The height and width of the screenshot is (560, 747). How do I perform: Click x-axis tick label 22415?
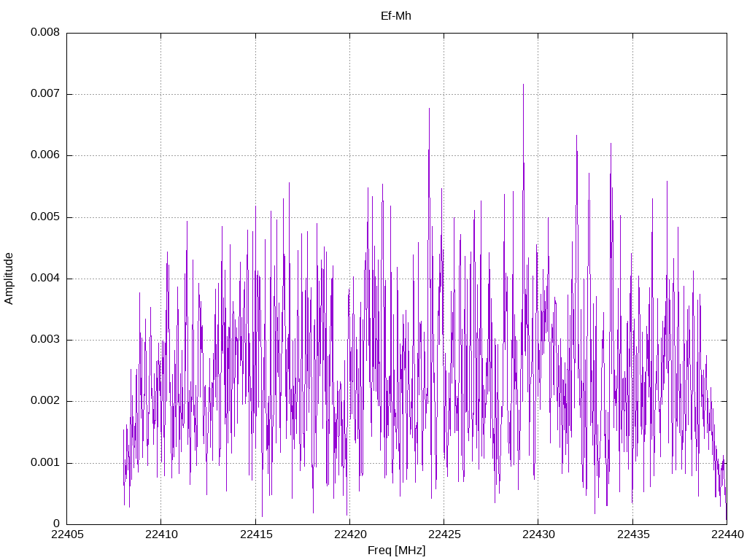pyautogui.click(x=256, y=534)
